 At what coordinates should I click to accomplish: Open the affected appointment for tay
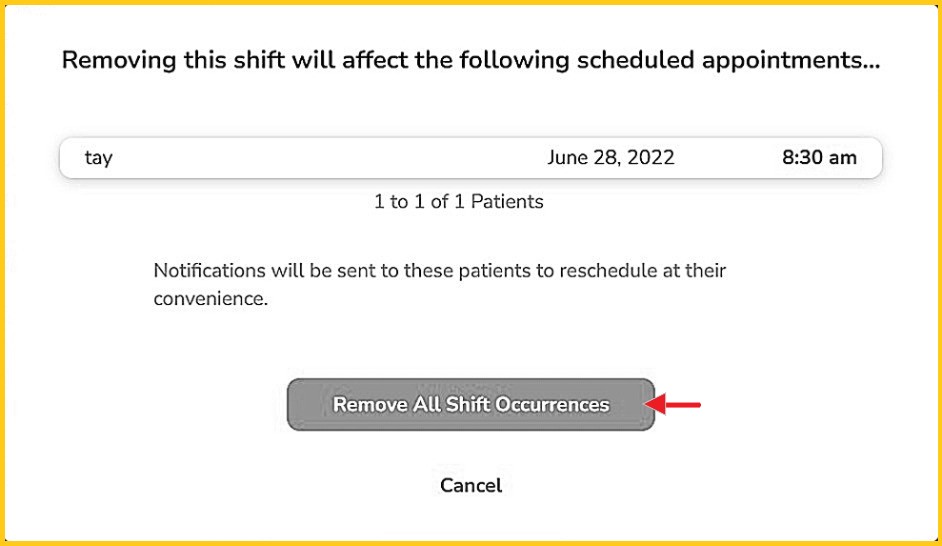(x=470, y=158)
